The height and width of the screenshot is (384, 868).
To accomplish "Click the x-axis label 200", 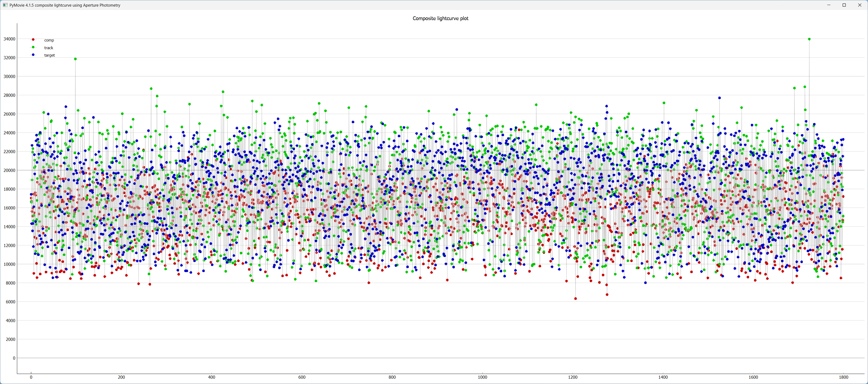I will tap(121, 377).
